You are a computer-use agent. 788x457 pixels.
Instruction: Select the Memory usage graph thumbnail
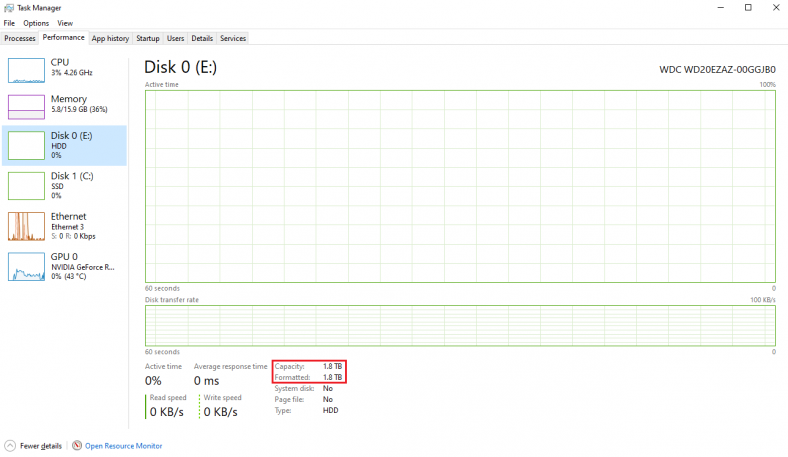(27, 107)
